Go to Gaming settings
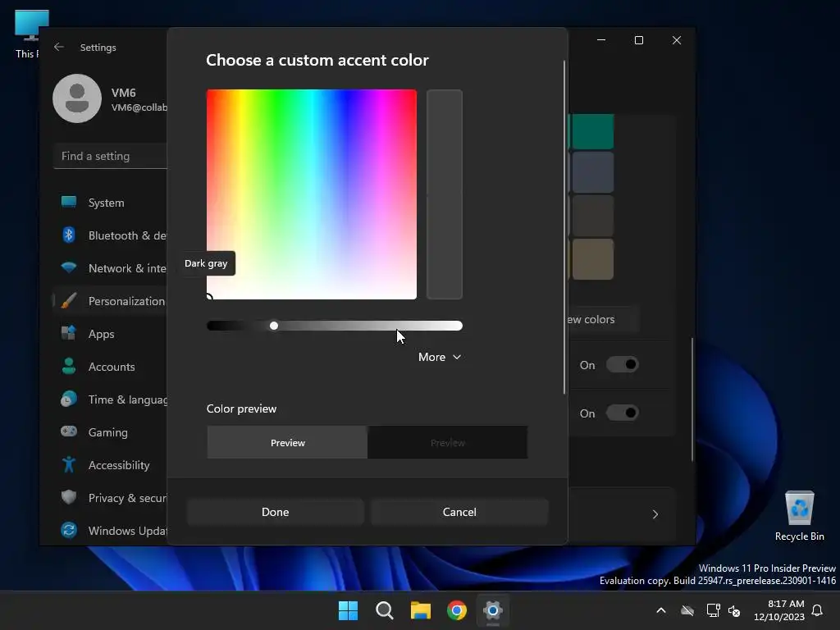This screenshot has height=630, width=840. [107, 431]
